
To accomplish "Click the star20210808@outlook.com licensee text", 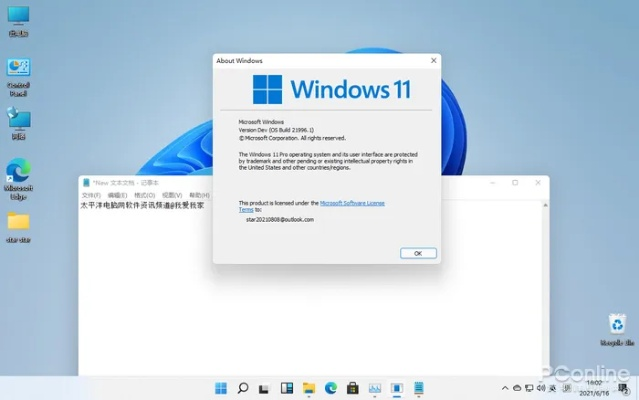I will coord(280,220).
